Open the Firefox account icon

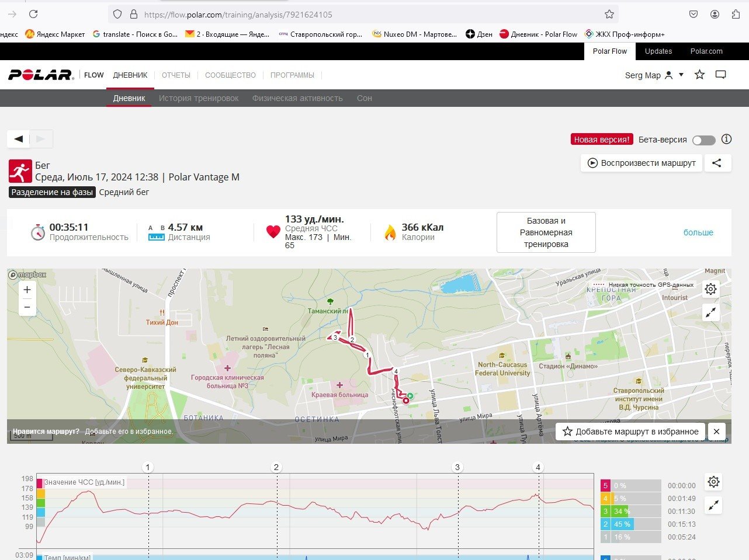click(x=715, y=14)
